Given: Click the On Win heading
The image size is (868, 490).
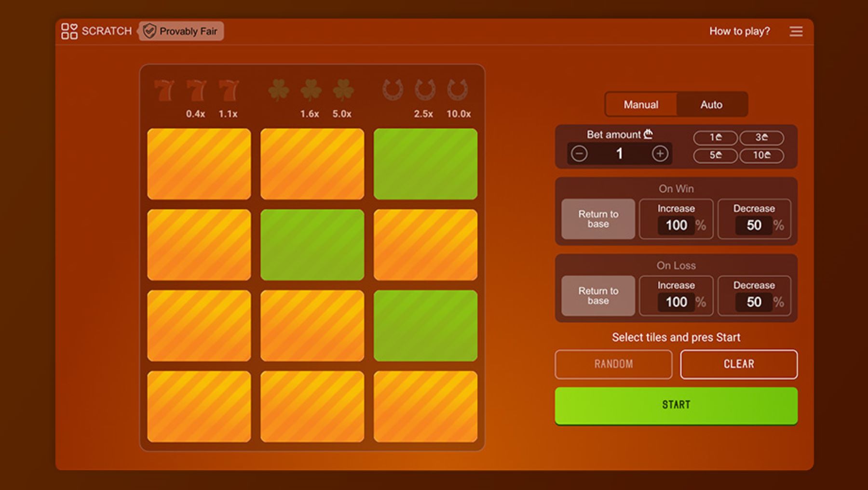Looking at the screenshot, I should (676, 189).
